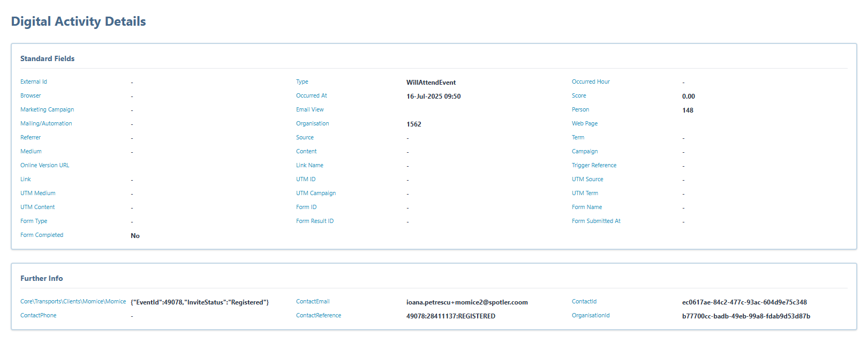The image size is (868, 342).
Task: Select the Further Info section title
Action: [x=41, y=278]
